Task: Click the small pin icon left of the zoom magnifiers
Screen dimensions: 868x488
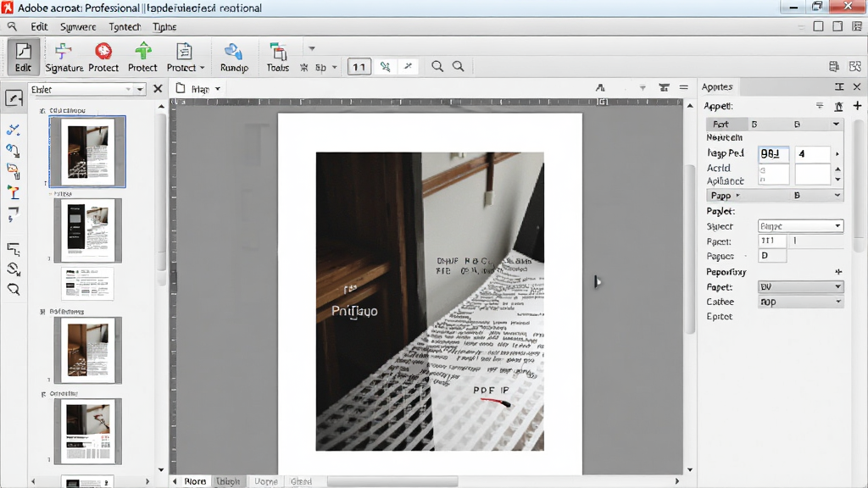Action: click(408, 66)
